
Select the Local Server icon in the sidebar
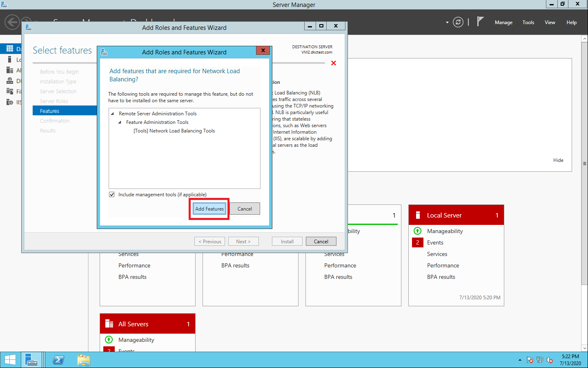coord(10,59)
